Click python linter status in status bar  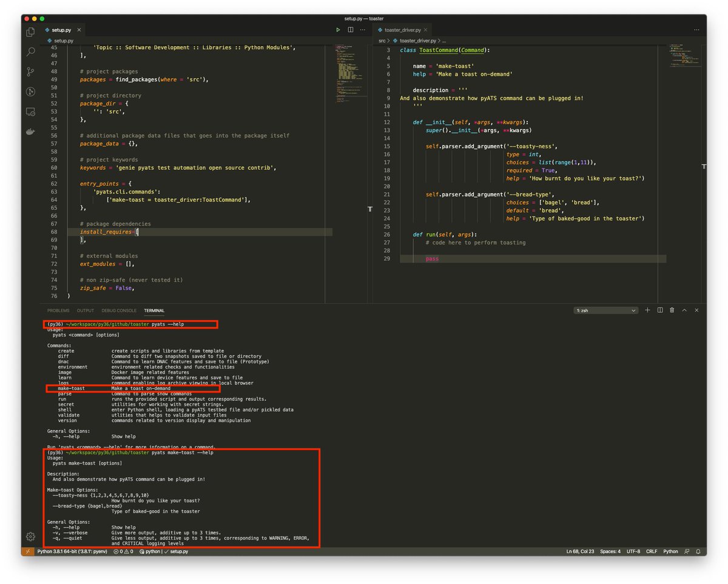[x=150, y=551]
